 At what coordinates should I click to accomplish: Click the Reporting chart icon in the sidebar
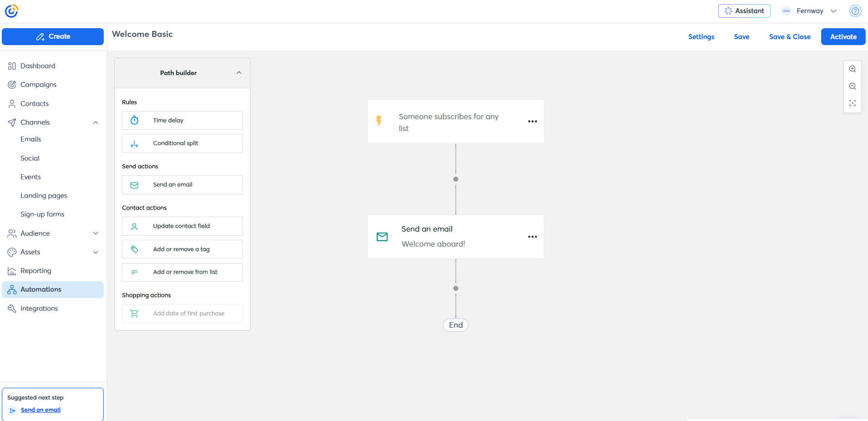click(x=12, y=271)
